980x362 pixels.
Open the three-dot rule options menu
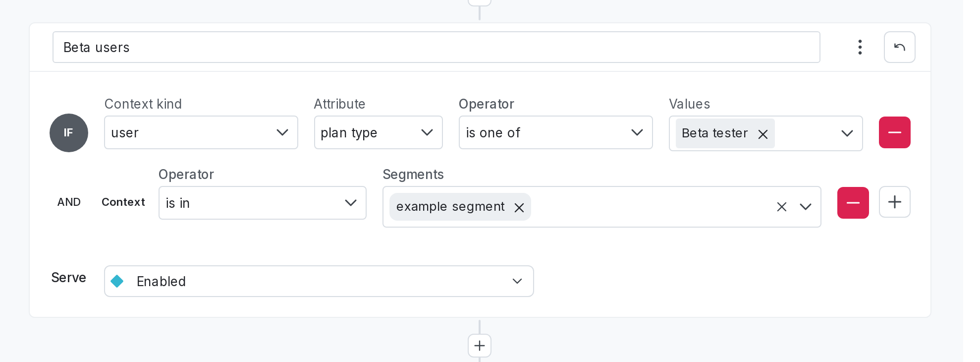point(860,47)
